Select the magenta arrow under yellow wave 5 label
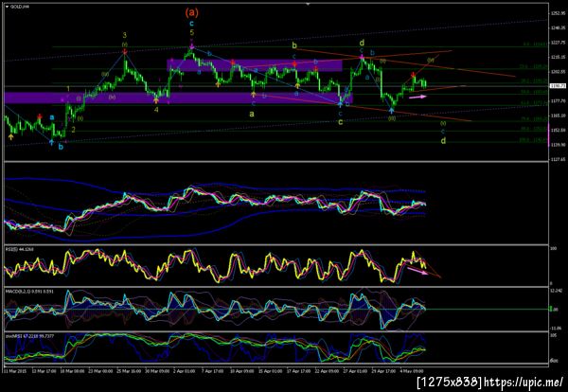Image resolution: width=568 pixels, height=392 pixels. click(x=192, y=46)
